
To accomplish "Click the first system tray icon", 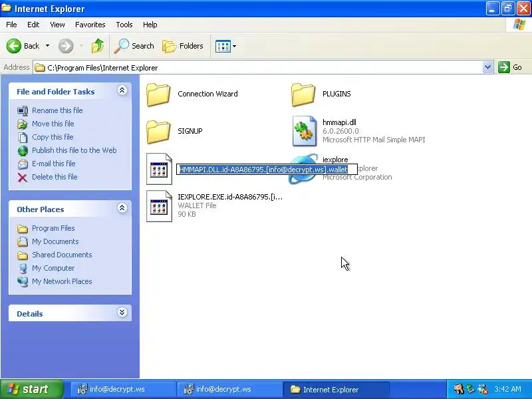I will [x=459, y=389].
